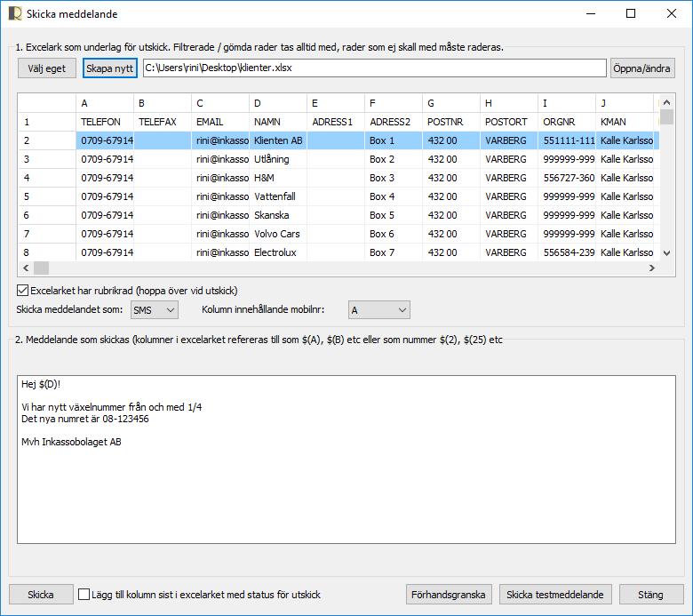Enable the Lägg till kolumn sist checkbox
The height and width of the screenshot is (616, 693).
click(84, 595)
